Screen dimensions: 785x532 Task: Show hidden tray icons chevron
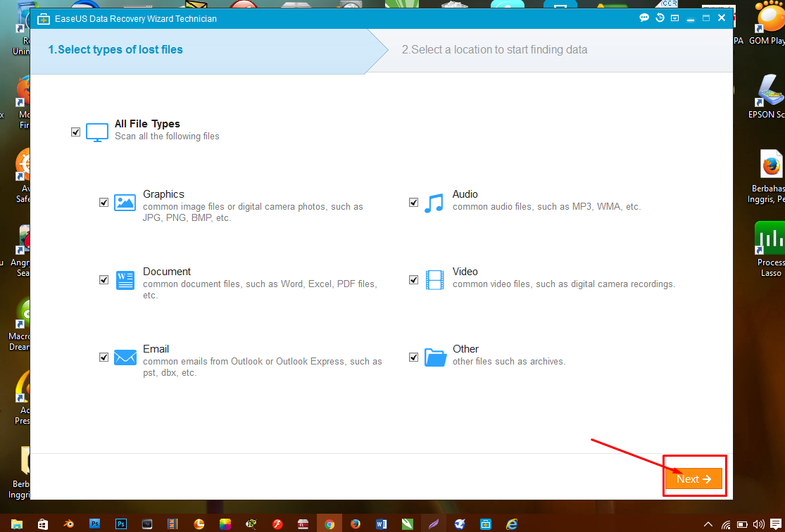[708, 524]
